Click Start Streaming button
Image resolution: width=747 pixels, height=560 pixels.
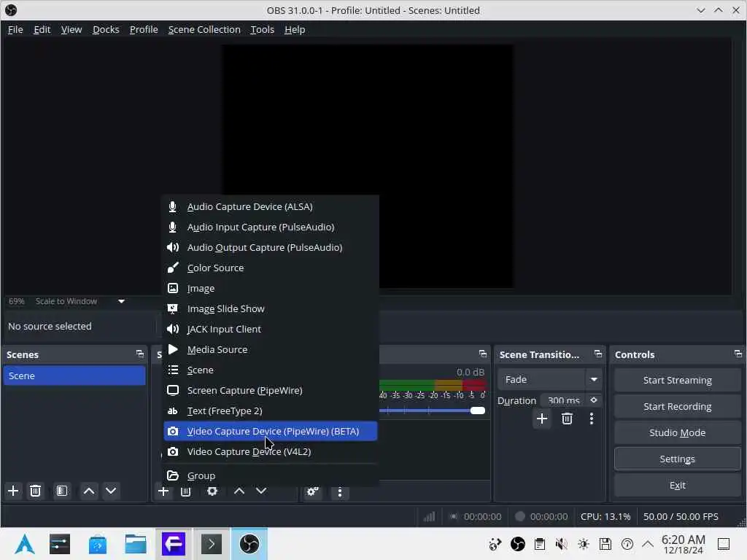point(677,380)
